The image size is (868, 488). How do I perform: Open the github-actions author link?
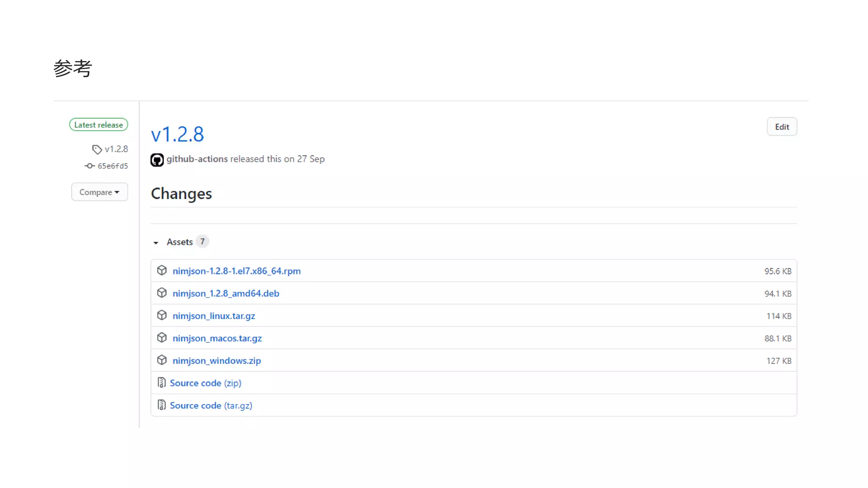click(x=197, y=159)
